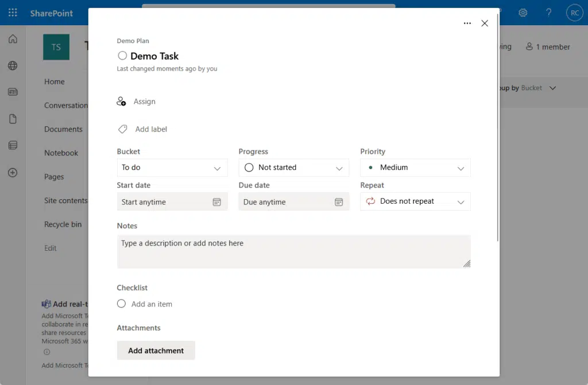This screenshot has width=588, height=385.
Task: Click the Start anytime date field
Action: (172, 202)
